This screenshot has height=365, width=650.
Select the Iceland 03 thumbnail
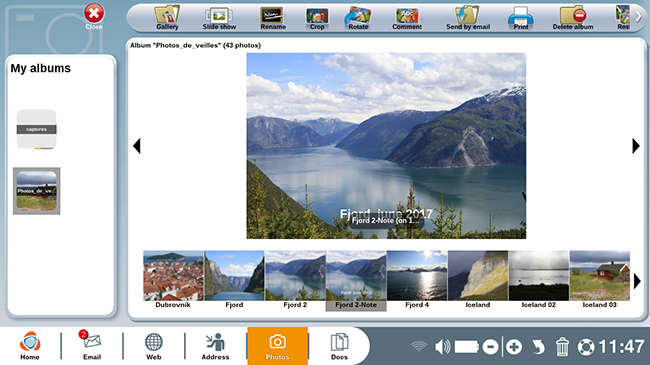[x=599, y=280]
